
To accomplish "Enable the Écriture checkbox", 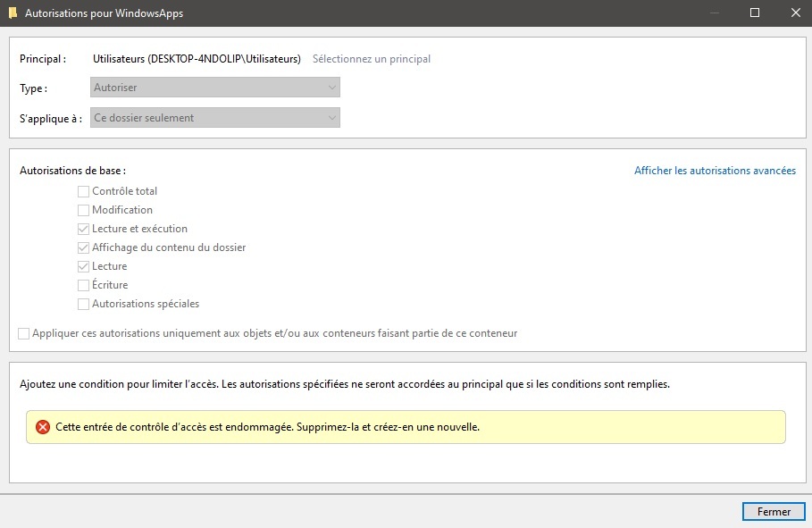I will point(84,285).
